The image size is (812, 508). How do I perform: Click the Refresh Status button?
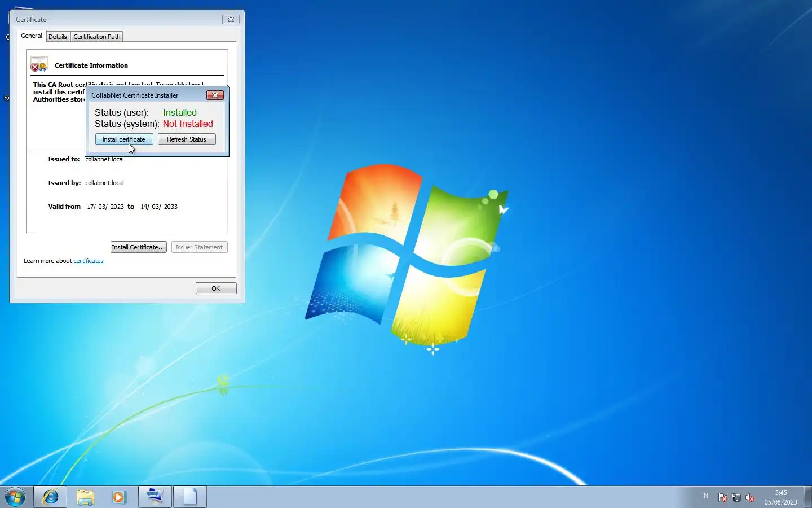pyautogui.click(x=187, y=139)
